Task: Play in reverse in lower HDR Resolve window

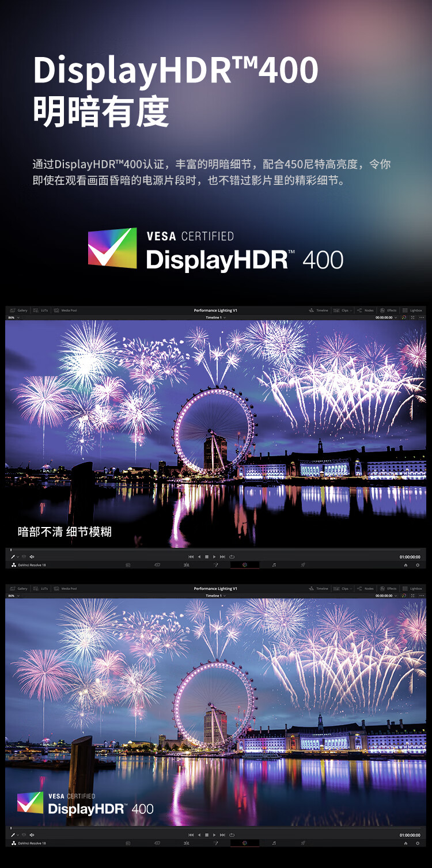Action: coord(199,835)
